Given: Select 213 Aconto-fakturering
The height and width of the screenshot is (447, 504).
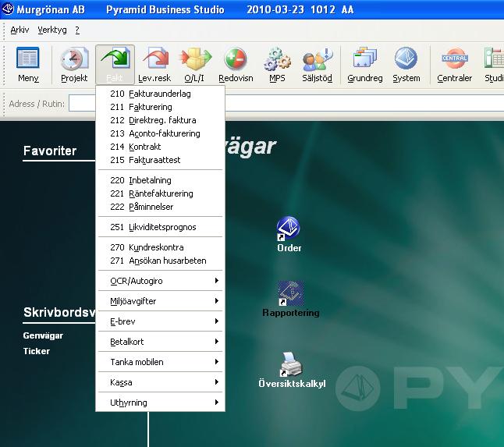Looking at the screenshot, I should tap(160, 133).
